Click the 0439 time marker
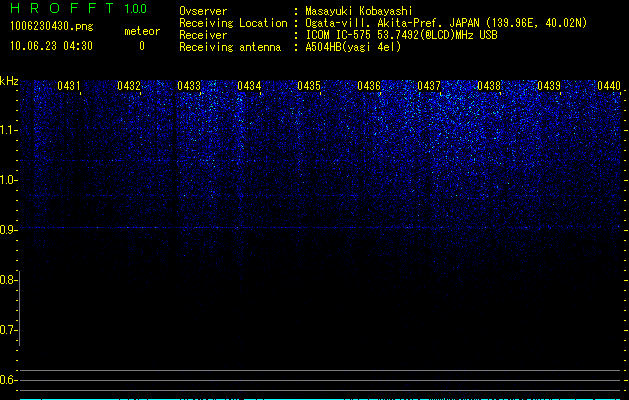Screen dimensions: 629x400 (x=549, y=85)
